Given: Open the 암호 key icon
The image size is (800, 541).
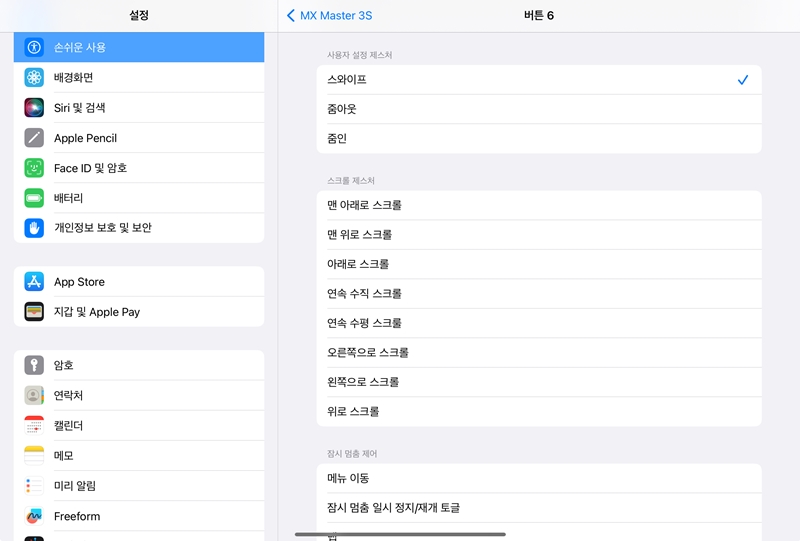Looking at the screenshot, I should click(34, 365).
